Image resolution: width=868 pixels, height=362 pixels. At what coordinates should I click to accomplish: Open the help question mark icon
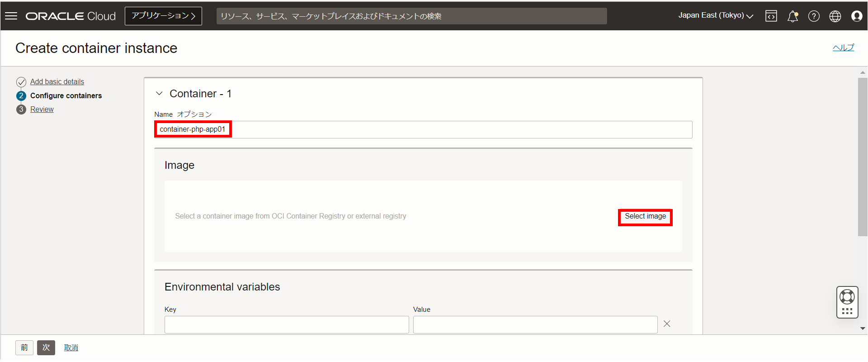tap(814, 16)
